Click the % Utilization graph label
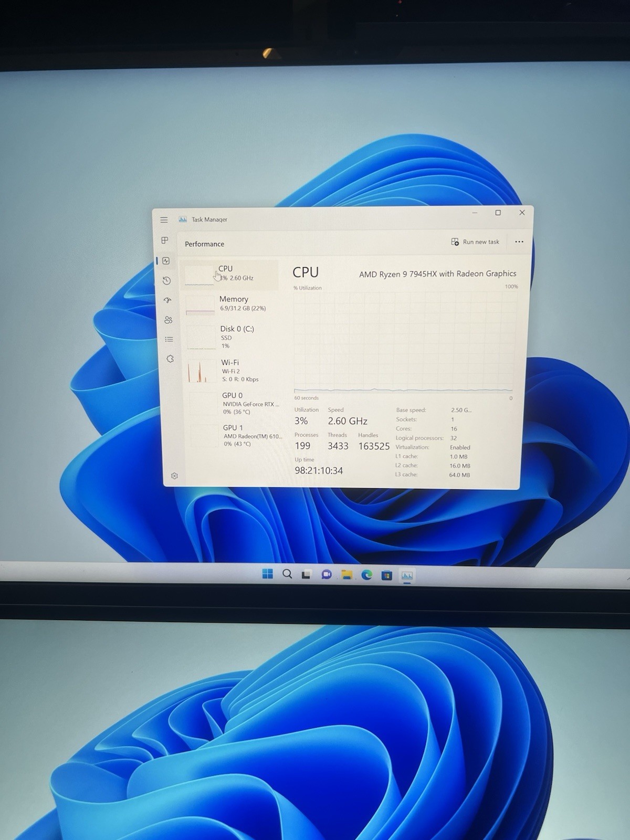 click(x=308, y=288)
